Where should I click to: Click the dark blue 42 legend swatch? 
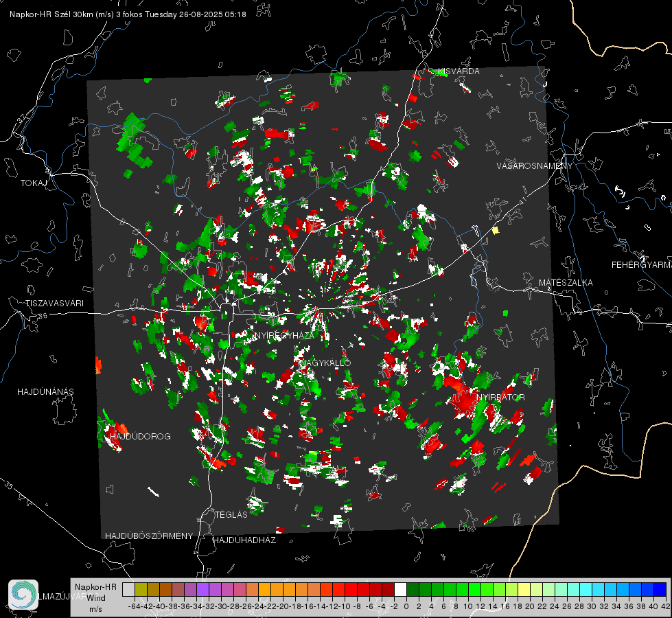(x=660, y=589)
